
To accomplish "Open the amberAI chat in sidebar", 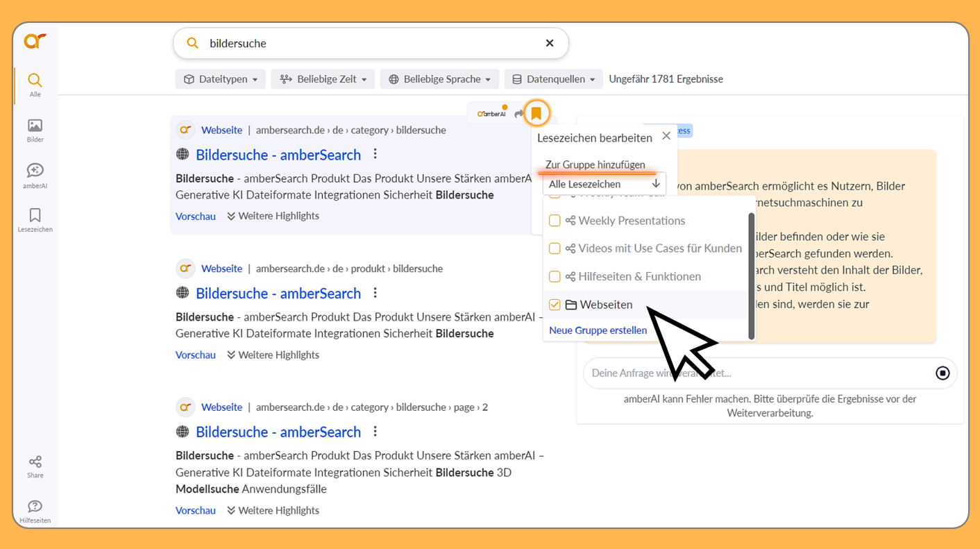I will [x=35, y=176].
